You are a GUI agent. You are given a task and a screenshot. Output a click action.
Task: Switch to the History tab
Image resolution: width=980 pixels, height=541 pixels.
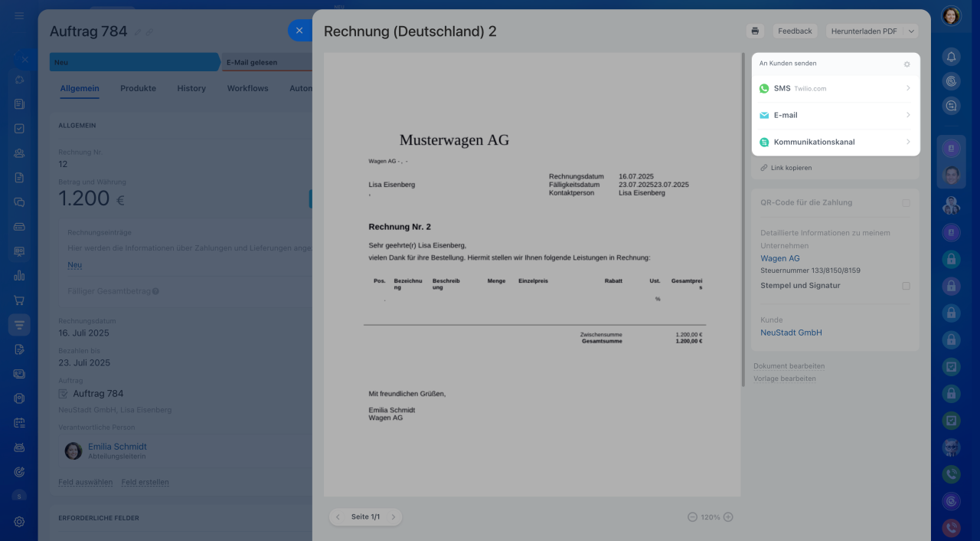click(x=191, y=89)
